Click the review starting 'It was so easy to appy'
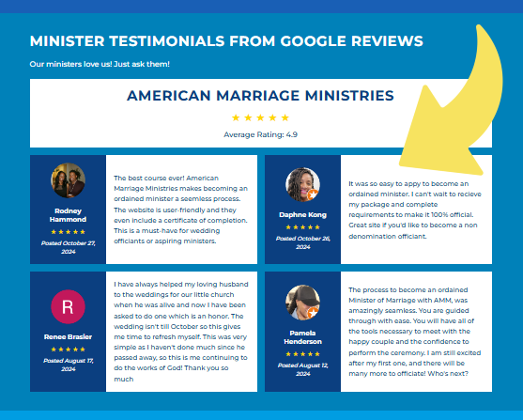The height and width of the screenshot is (420, 523). [x=415, y=210]
